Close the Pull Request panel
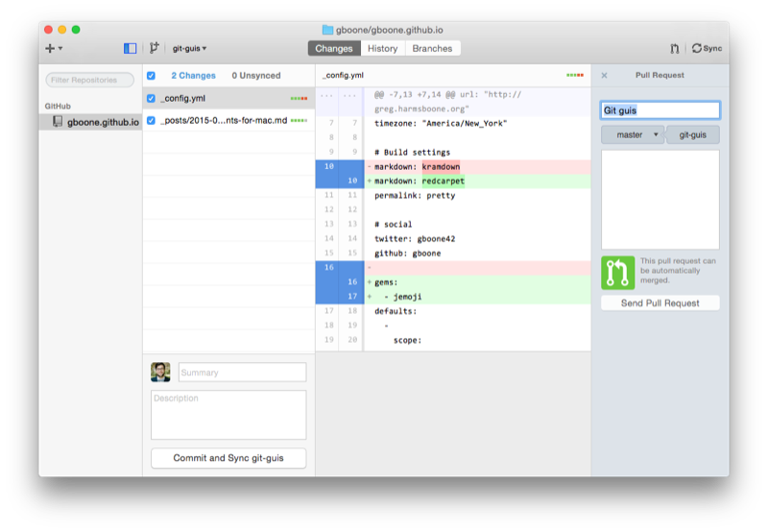 pyautogui.click(x=604, y=76)
